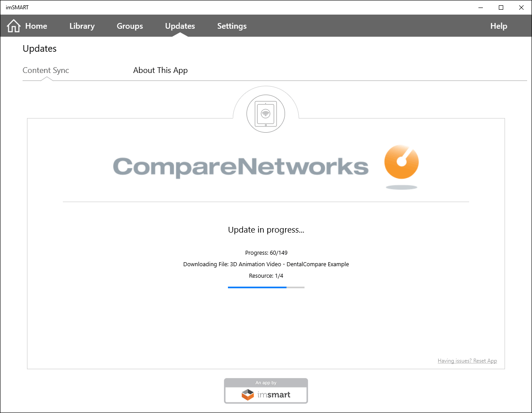Viewport: 532px width, 413px height.
Task: Maximize the imSMART window
Action: pyautogui.click(x=501, y=8)
